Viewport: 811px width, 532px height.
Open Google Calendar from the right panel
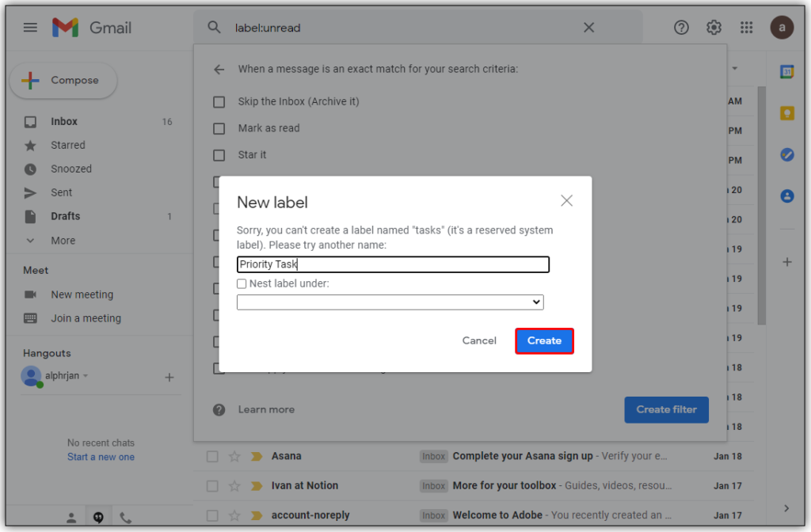tap(786, 71)
